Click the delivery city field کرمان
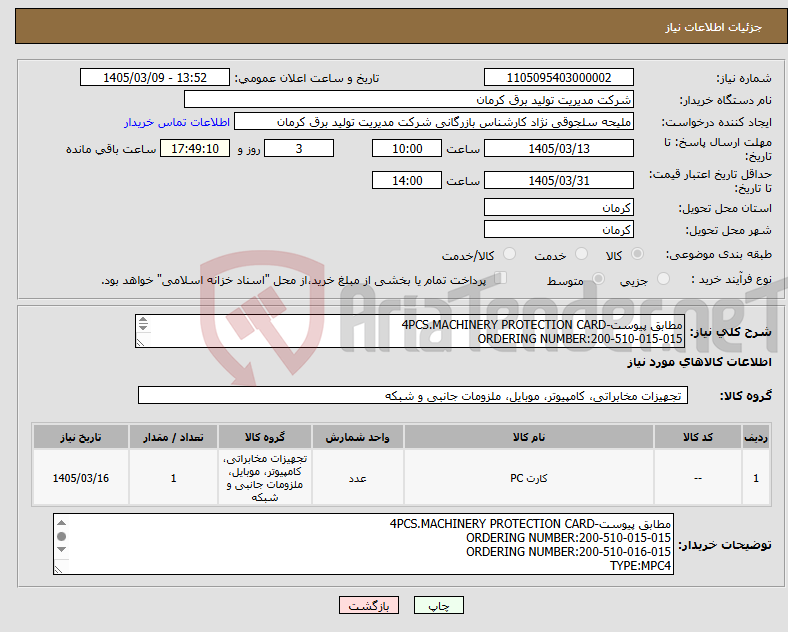Image resolution: width=788 pixels, height=632 pixels. (558, 229)
